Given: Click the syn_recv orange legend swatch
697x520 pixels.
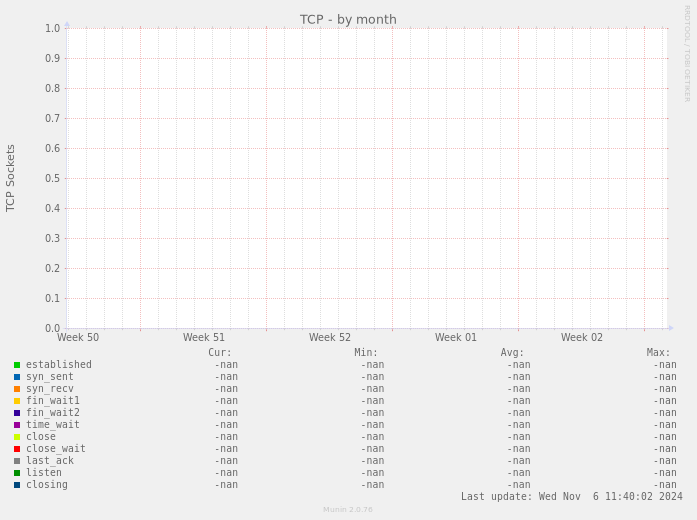Looking at the screenshot, I should tap(17, 389).
